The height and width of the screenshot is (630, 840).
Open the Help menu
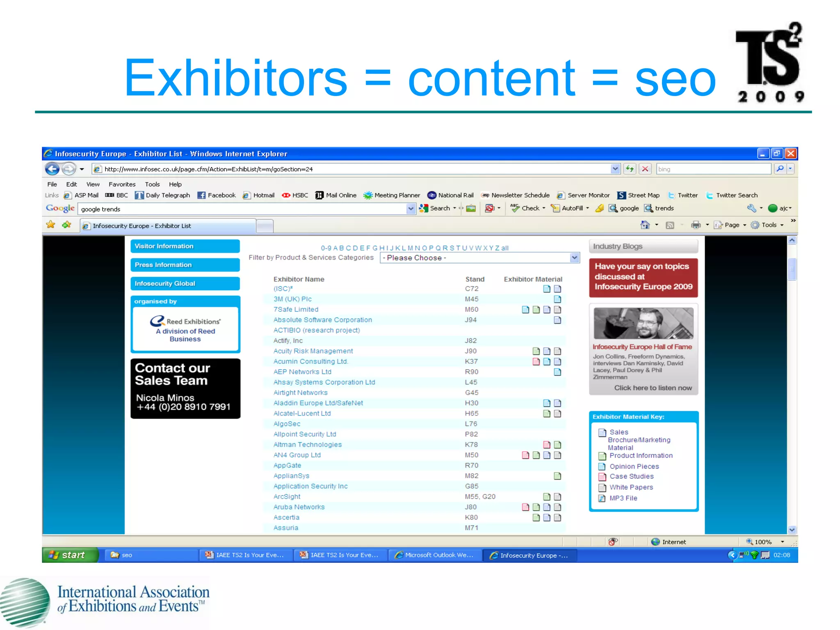coord(175,184)
